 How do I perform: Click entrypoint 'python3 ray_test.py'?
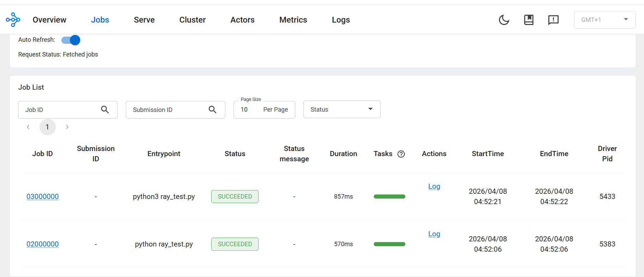point(164,197)
